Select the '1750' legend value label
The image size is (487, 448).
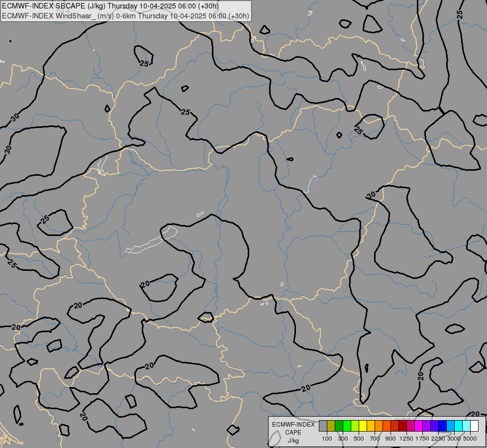point(422,439)
